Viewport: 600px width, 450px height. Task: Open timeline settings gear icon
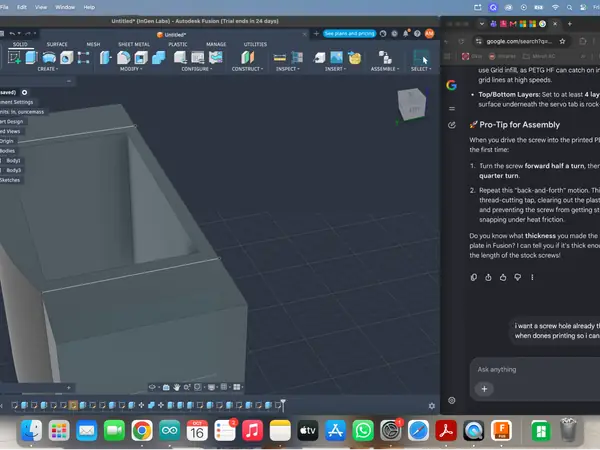pos(432,406)
